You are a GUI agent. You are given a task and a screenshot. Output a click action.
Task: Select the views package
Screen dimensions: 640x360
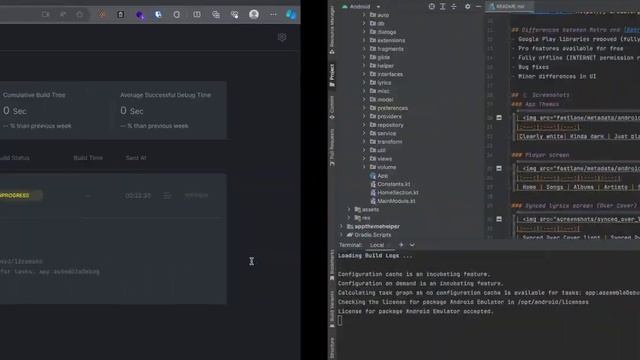point(381,159)
